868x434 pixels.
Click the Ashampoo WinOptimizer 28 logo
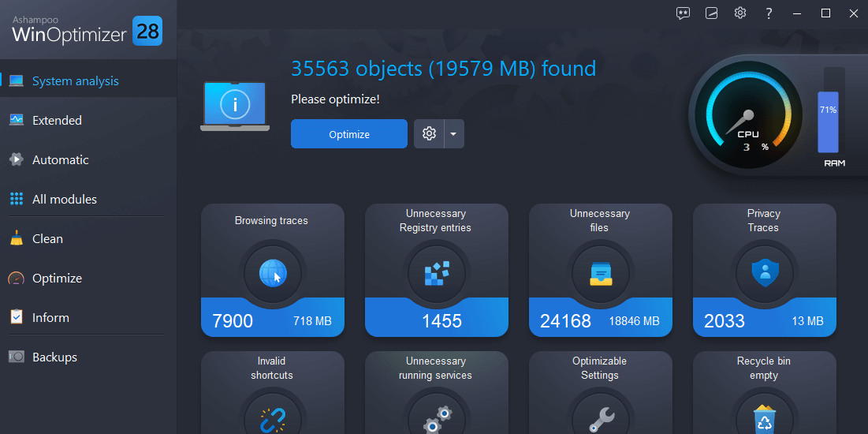point(87,30)
